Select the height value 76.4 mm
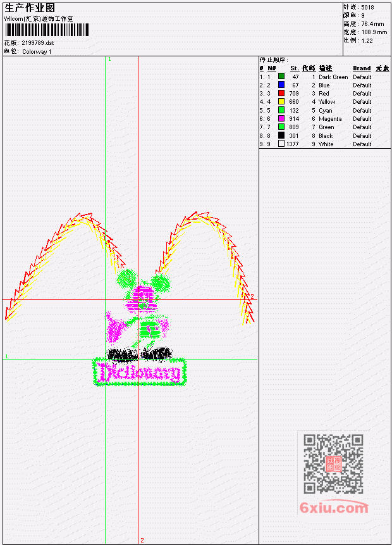 tap(372, 24)
